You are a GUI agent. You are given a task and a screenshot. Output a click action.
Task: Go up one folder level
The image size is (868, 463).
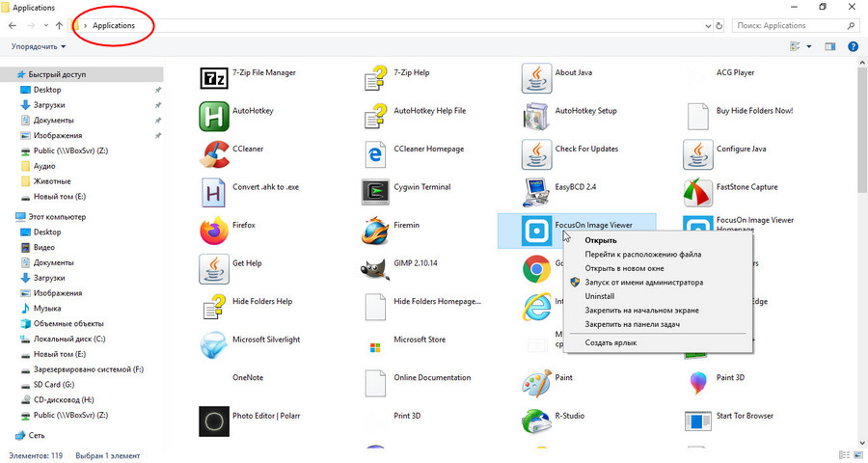point(59,25)
